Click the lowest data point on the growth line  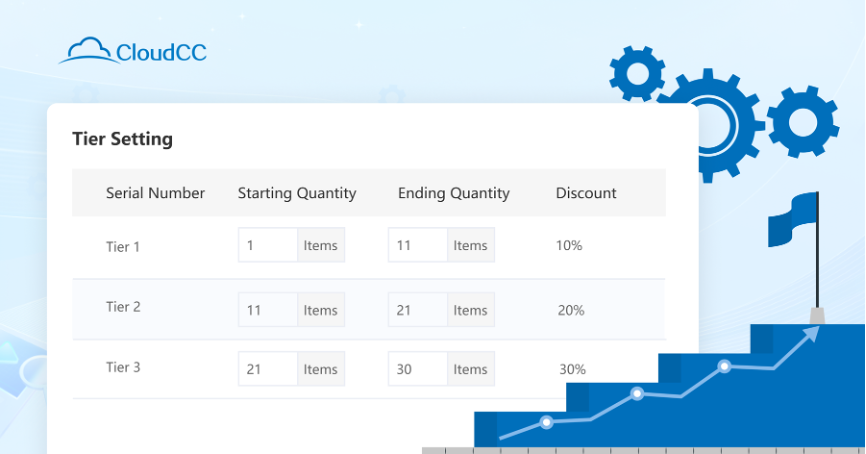click(x=547, y=422)
